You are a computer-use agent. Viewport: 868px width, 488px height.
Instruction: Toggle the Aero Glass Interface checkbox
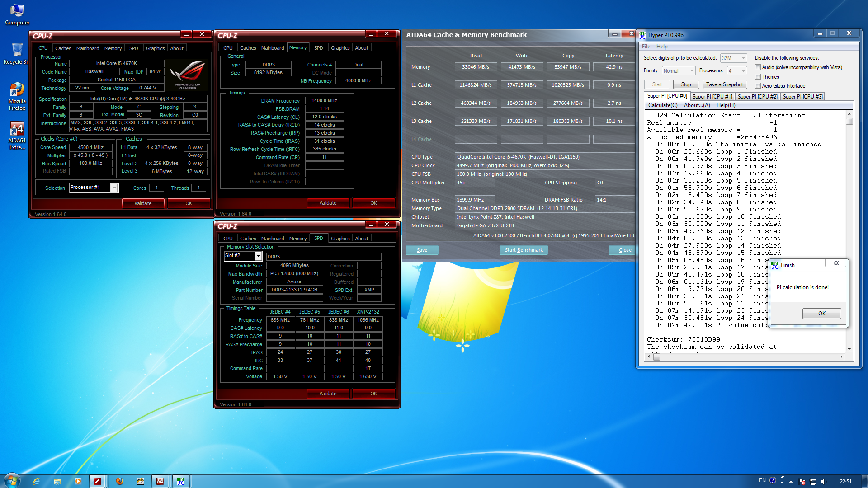[x=758, y=86]
